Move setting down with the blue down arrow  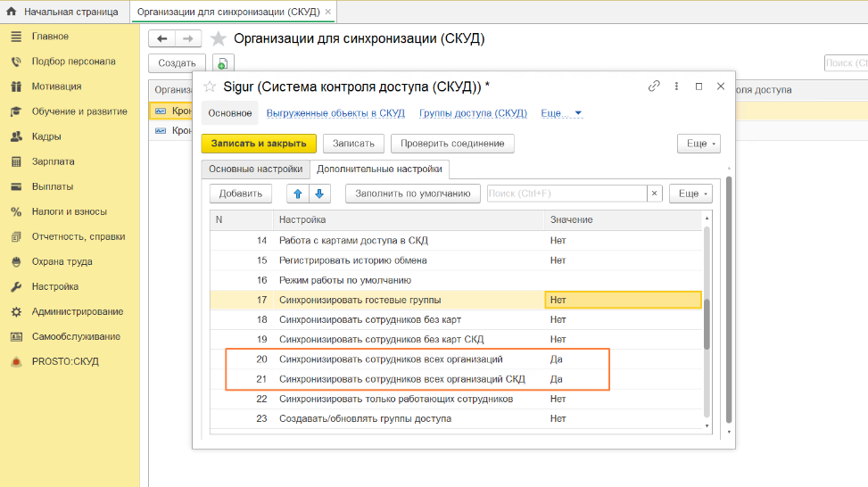[x=319, y=194]
